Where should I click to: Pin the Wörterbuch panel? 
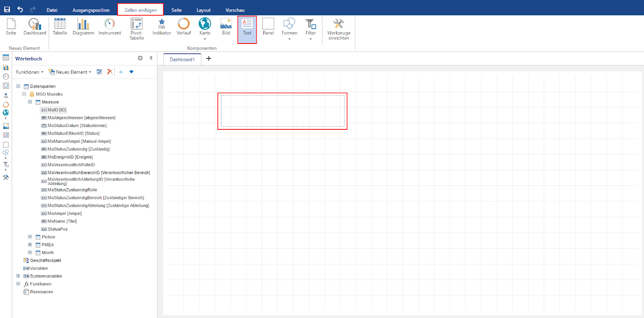[151, 58]
